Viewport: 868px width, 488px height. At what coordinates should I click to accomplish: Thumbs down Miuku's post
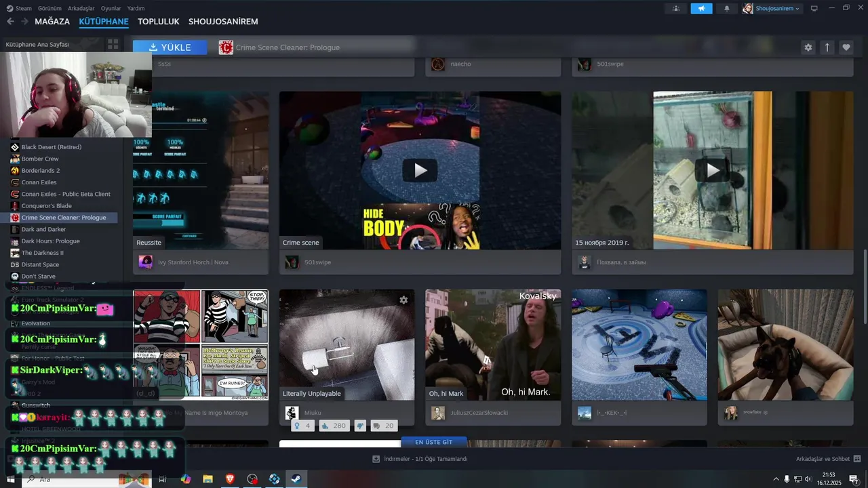[x=360, y=426]
